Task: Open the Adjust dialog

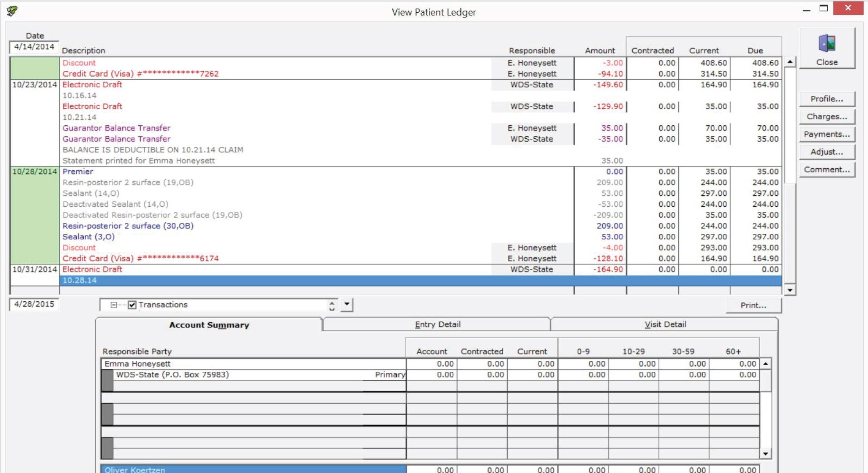Action: (827, 152)
